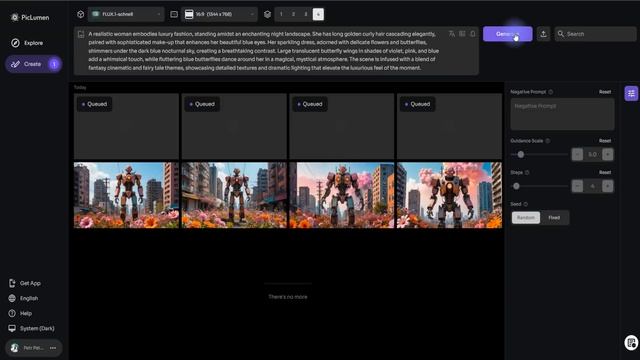
Task: Set image count to 2
Action: click(x=293, y=14)
